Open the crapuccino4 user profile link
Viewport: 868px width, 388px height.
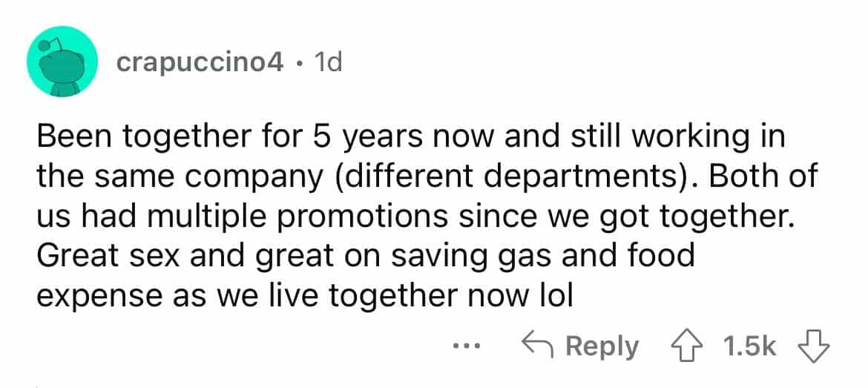click(200, 63)
